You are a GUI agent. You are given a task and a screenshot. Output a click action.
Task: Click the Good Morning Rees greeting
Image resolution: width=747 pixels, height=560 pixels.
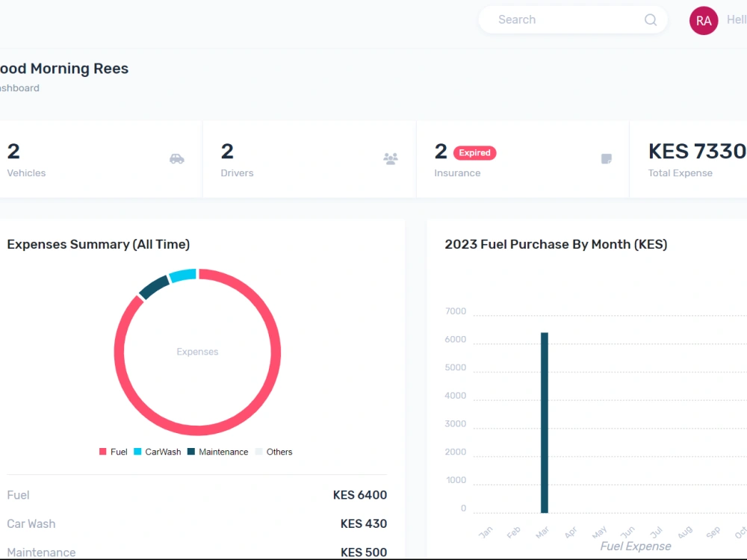63,69
